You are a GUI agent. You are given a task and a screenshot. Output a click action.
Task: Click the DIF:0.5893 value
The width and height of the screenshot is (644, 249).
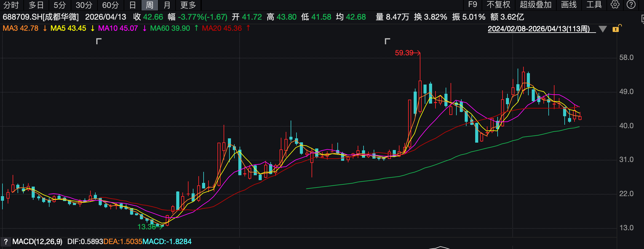pos(85,242)
